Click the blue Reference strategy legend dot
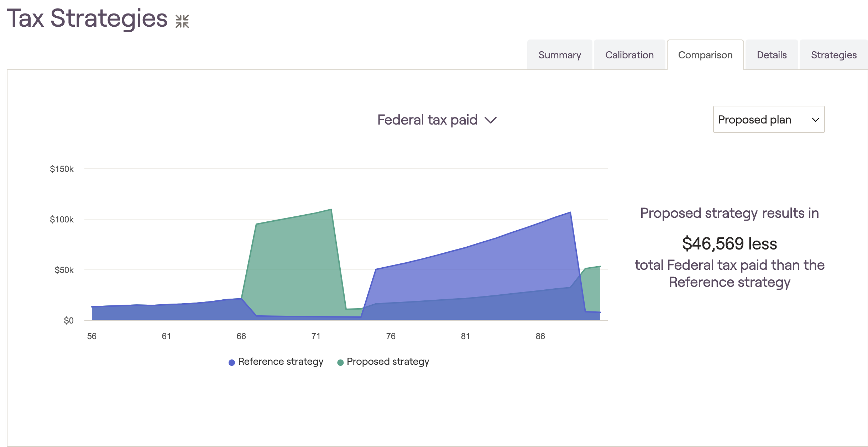 tap(232, 362)
